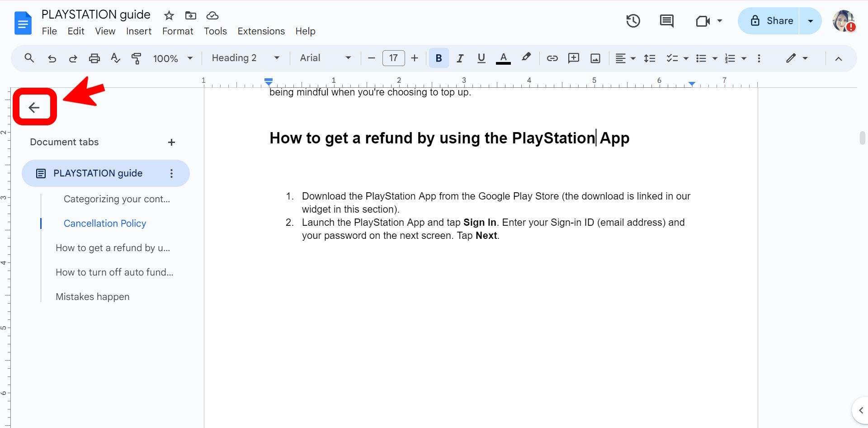Open version history clock icon
Screen dimensions: 868x428
(x=633, y=21)
